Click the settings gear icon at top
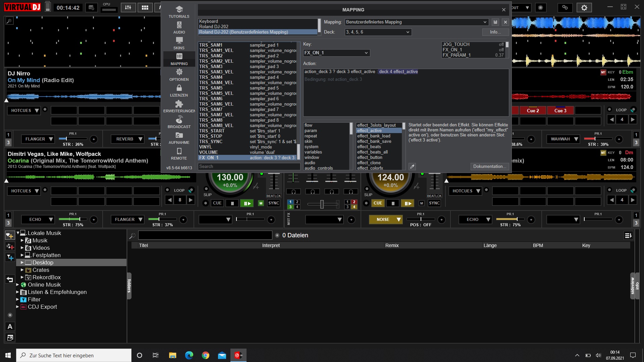 584,8
